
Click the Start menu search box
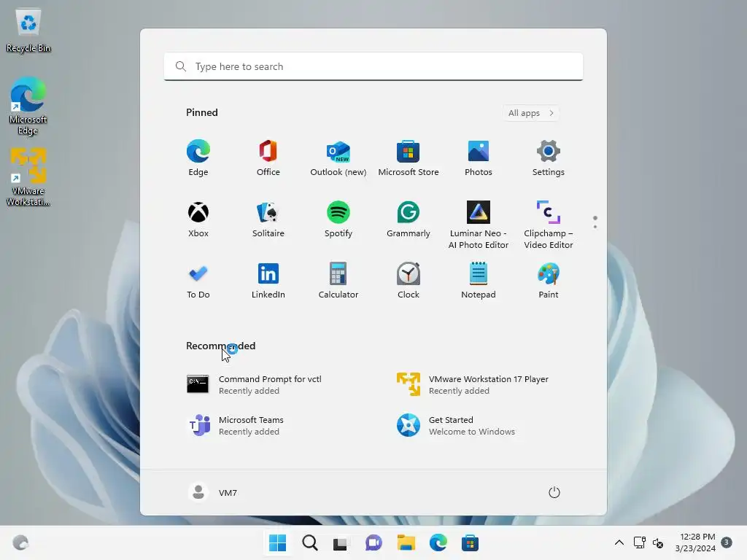373,66
